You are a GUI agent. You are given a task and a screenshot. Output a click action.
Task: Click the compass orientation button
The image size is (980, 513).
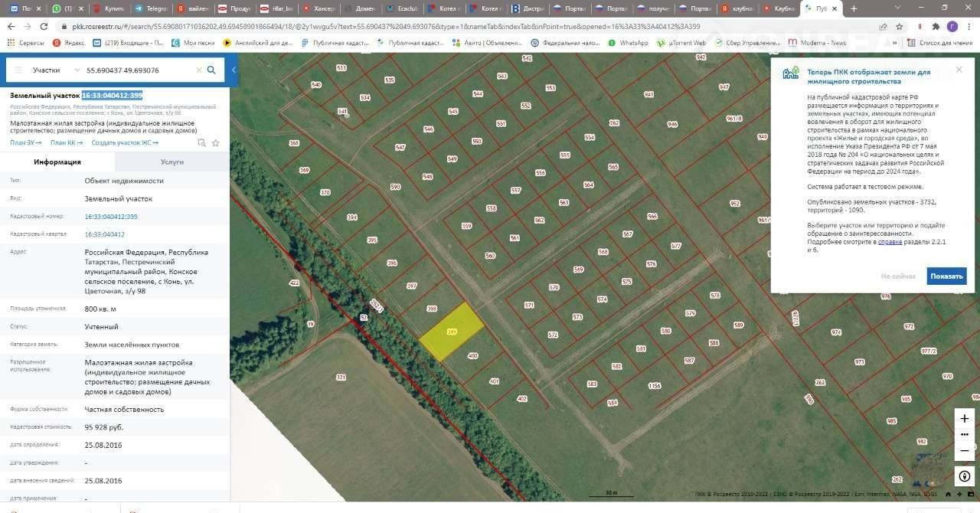[964, 476]
